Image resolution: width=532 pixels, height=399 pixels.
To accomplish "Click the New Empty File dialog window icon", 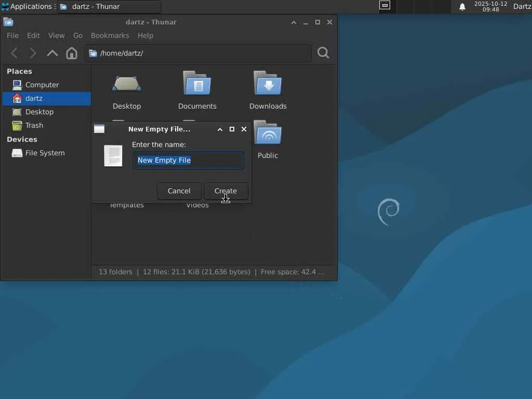I will (x=99, y=129).
